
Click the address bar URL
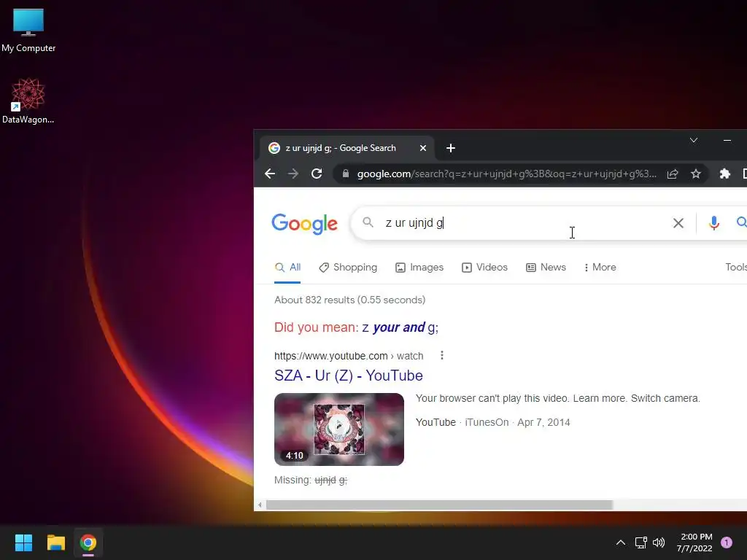[x=506, y=174]
